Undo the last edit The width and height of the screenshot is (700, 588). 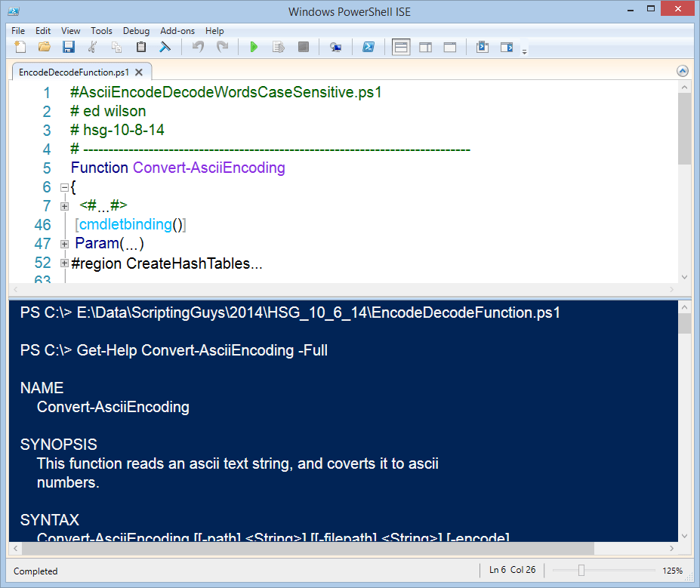pyautogui.click(x=198, y=47)
